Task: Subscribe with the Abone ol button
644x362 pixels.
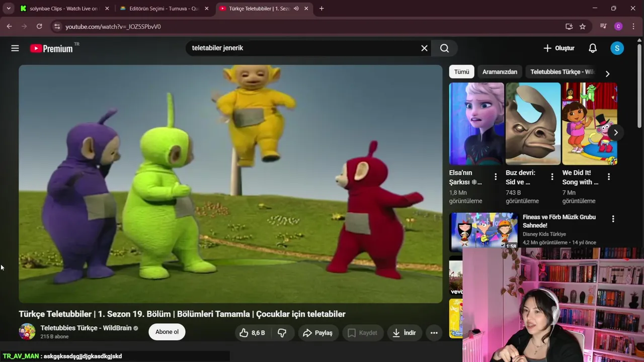Action: click(x=167, y=332)
